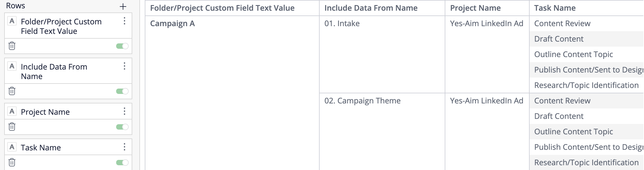The image size is (644, 170).
Task: Click the text type icon beside Project Name
Action: pos(12,111)
